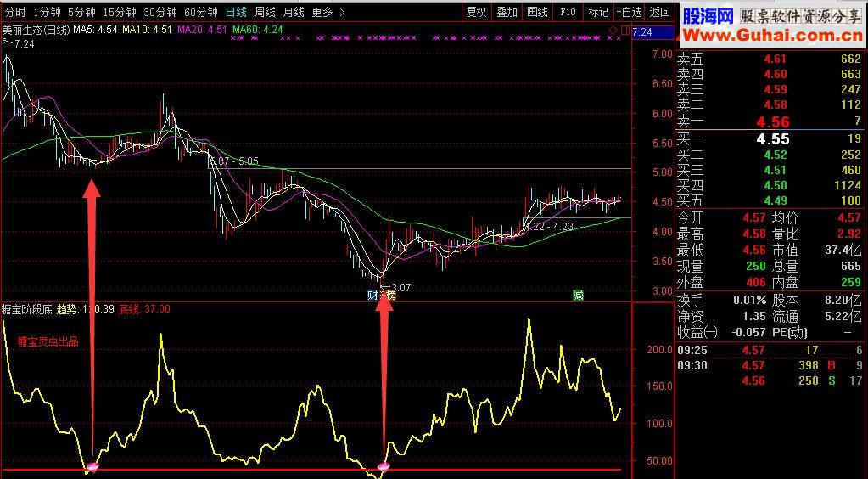The height and width of the screenshot is (479, 868).
Task: Click the MA5: 4.54 label
Action: [95, 30]
